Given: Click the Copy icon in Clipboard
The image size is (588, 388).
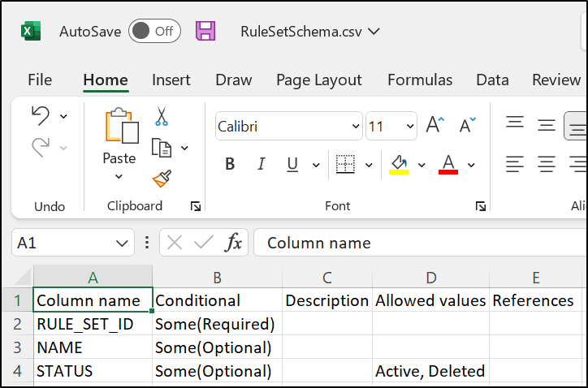Looking at the screenshot, I should pos(162,147).
